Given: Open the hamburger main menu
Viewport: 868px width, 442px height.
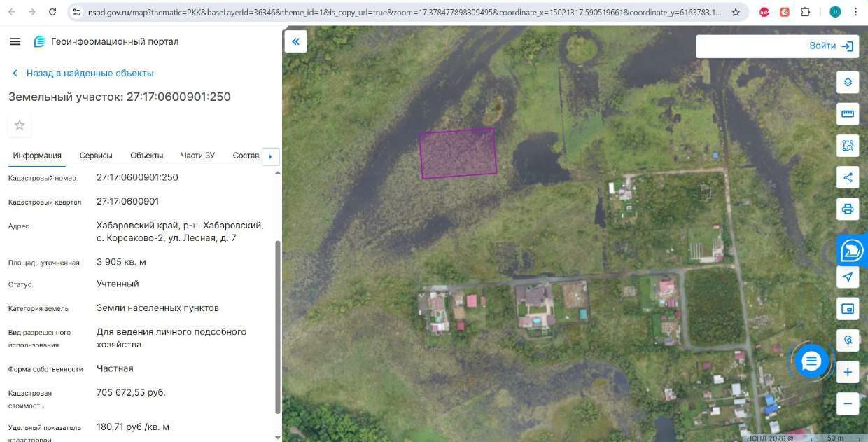Looking at the screenshot, I should [15, 41].
